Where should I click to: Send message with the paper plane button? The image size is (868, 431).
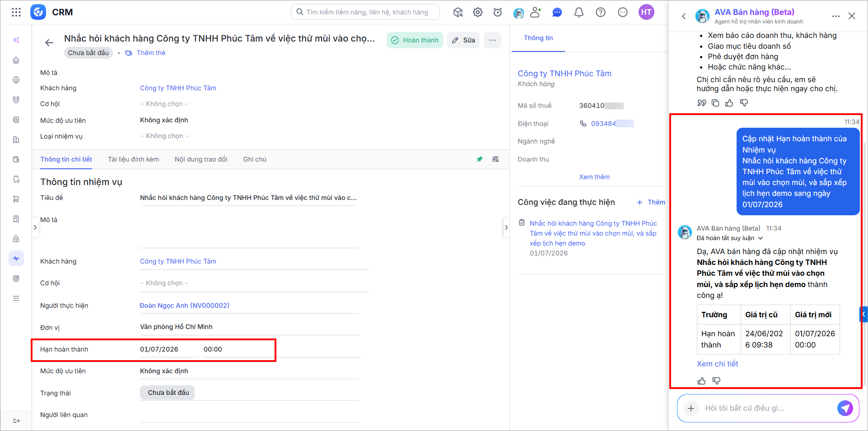pos(845,408)
